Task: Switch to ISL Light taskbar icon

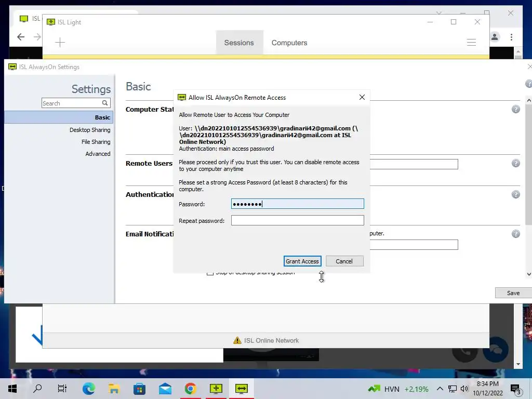Action: 216,389
